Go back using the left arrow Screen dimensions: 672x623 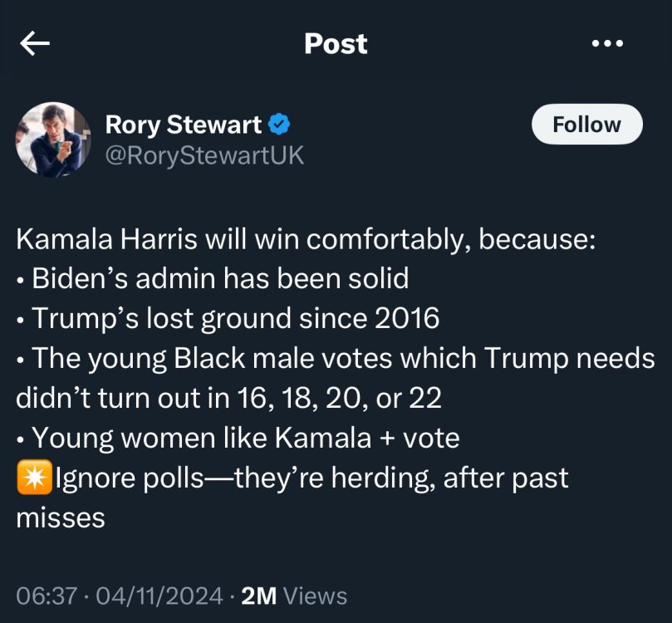(35, 44)
